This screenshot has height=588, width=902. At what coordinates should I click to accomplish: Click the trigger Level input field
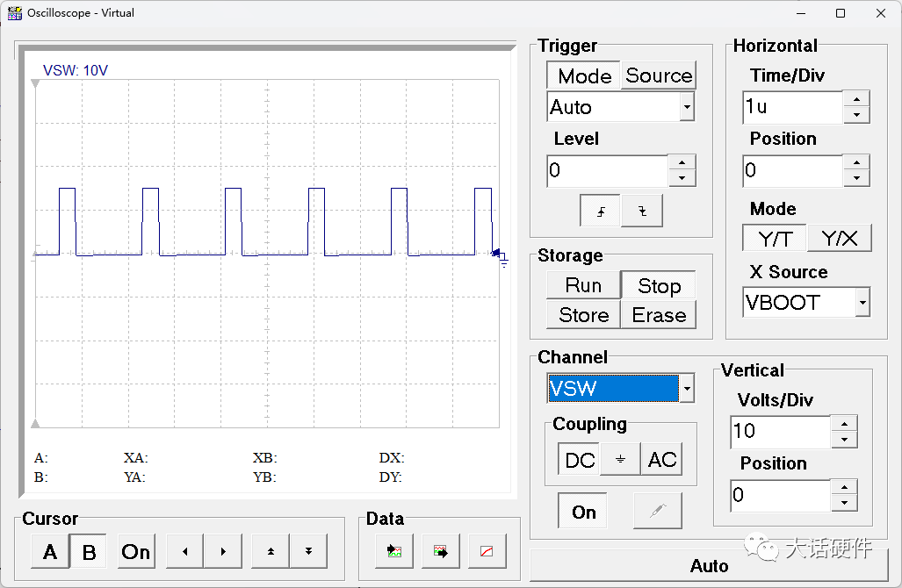[x=608, y=170]
